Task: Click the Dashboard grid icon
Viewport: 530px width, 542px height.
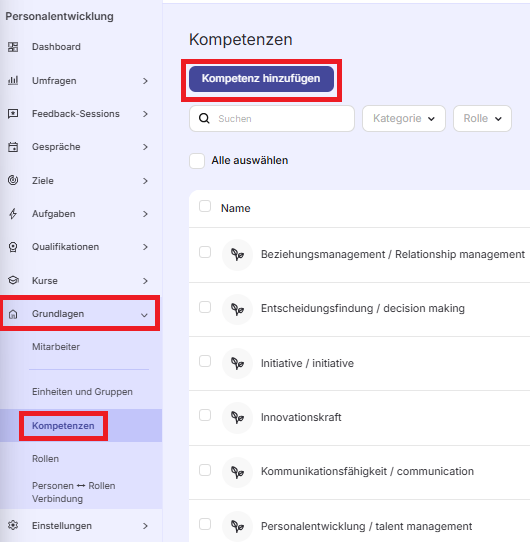Action: click(13, 47)
